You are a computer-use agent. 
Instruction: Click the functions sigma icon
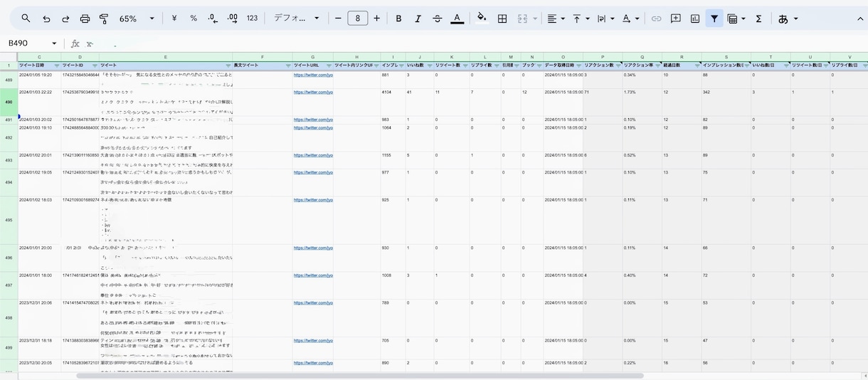pos(758,19)
